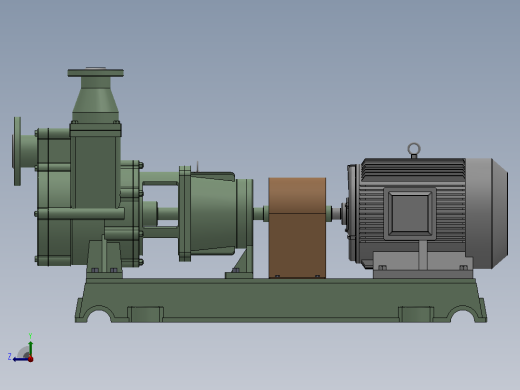Select the motor's gray fan cowl

[x=487, y=213]
